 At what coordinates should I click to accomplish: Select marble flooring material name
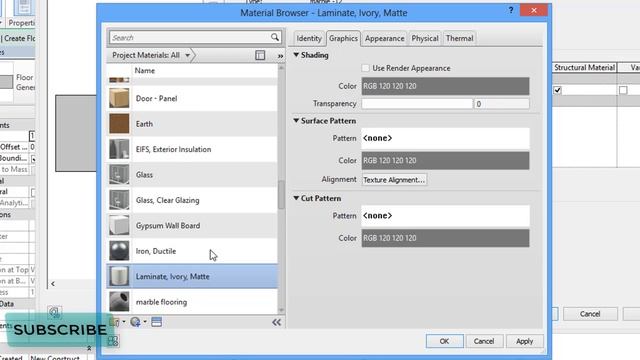tap(161, 302)
